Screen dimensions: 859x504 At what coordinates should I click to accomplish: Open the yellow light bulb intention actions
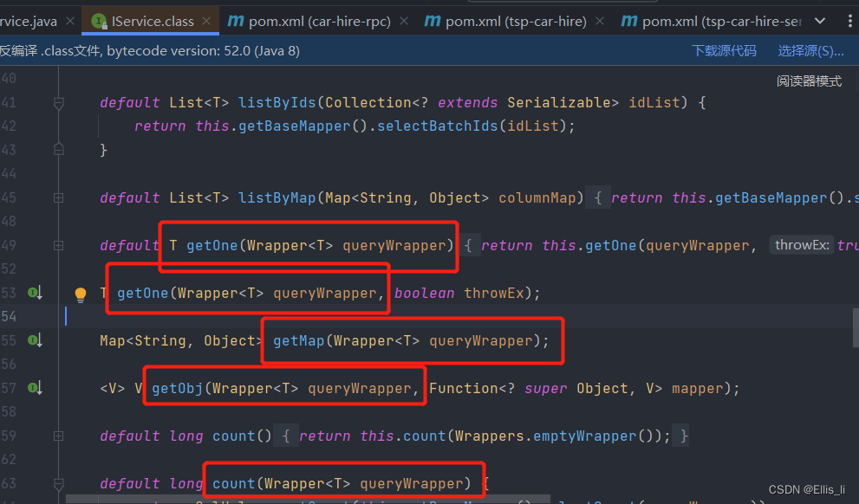click(81, 294)
